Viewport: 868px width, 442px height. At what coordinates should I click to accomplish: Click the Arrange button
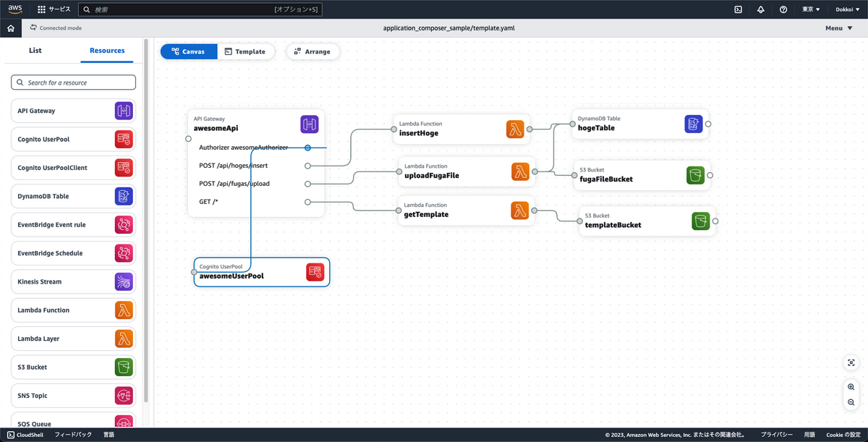pos(312,51)
